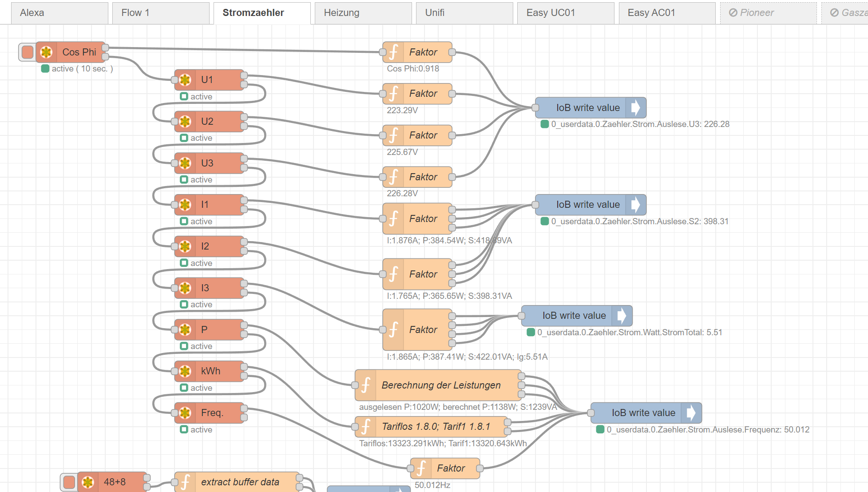The image size is (868, 492).
Task: Click status '0_userdata.0.Zaehler.Strom.Auslese.U3: 226.28'
Action: 640,124
